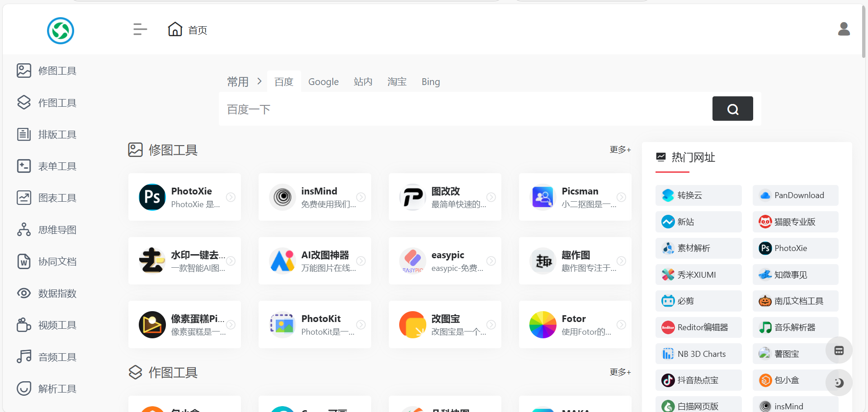The image size is (868, 412).
Task: Open the 南瓜文档工具 hot site link
Action: [x=795, y=301]
